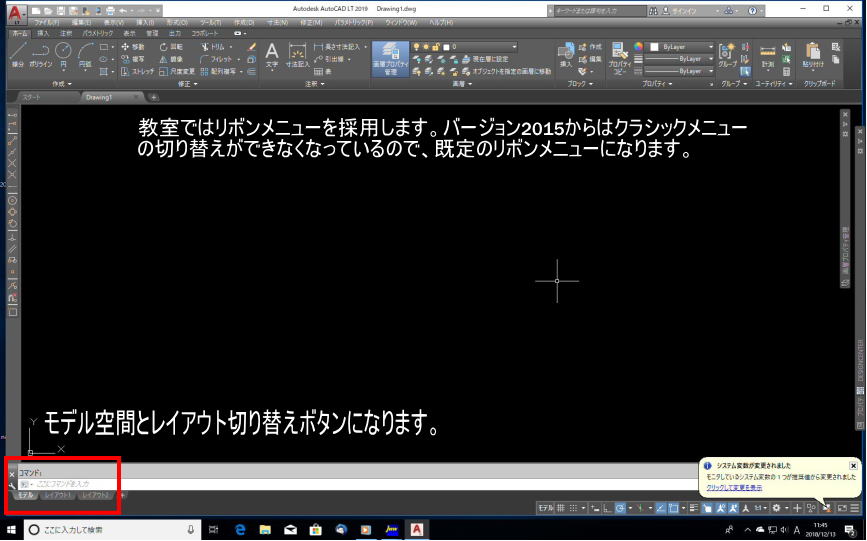Viewport: 867px width, 541px height.
Task: Click the Group (グループ) icon
Action: point(727,55)
